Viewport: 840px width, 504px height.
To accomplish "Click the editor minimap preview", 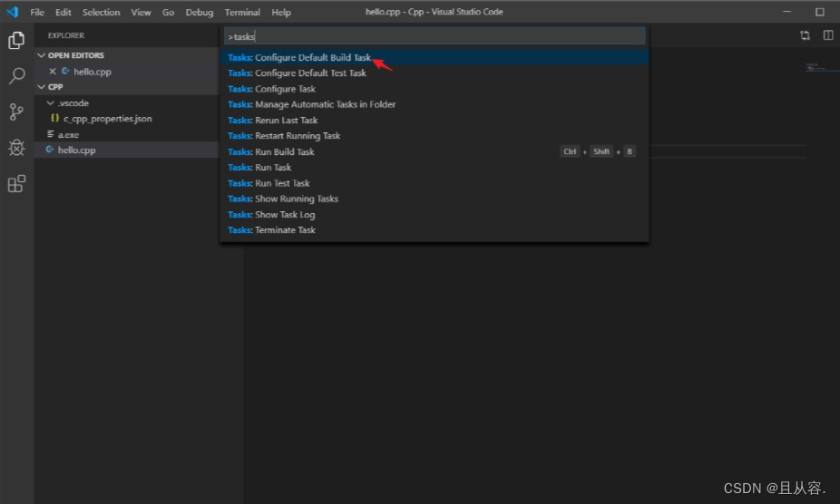I will click(822, 67).
